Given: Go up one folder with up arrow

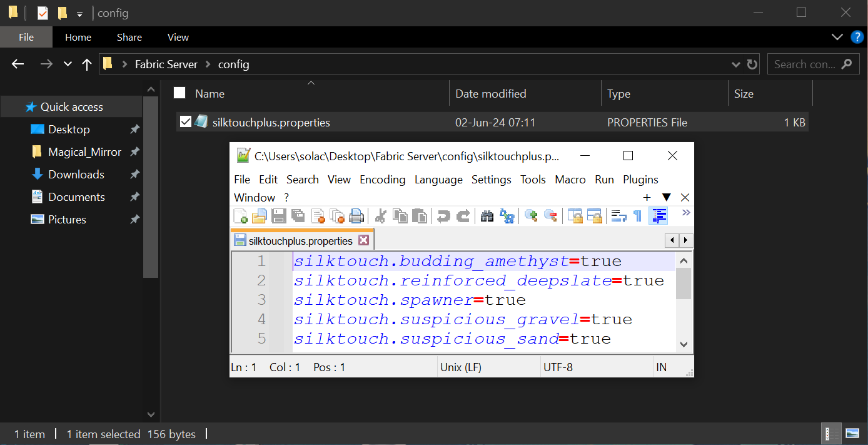Looking at the screenshot, I should (87, 64).
